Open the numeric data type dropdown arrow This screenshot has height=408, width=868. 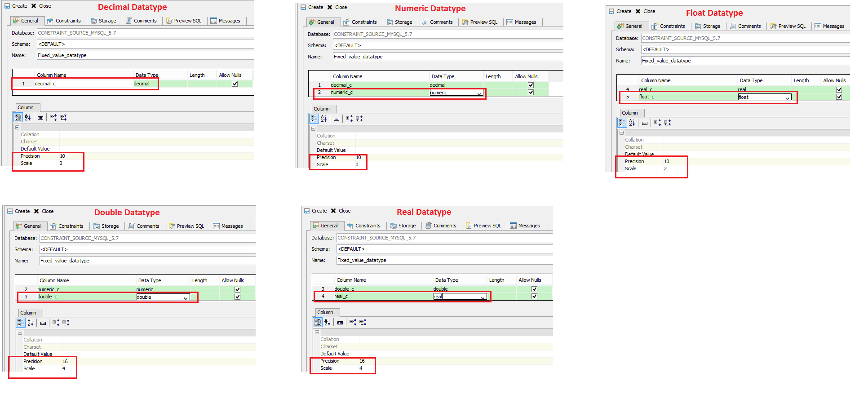pyautogui.click(x=479, y=93)
